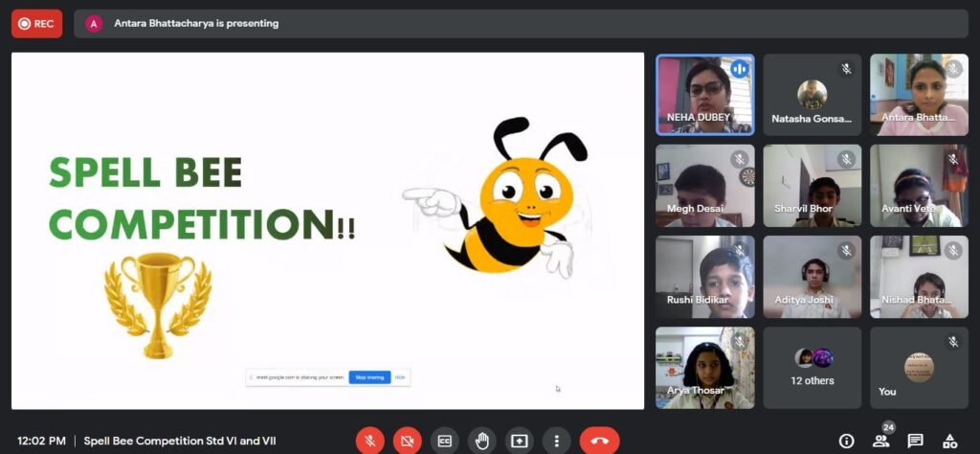980x454 pixels.
Task: Click the Natasha Gonsa... participant tile
Action: [812, 94]
